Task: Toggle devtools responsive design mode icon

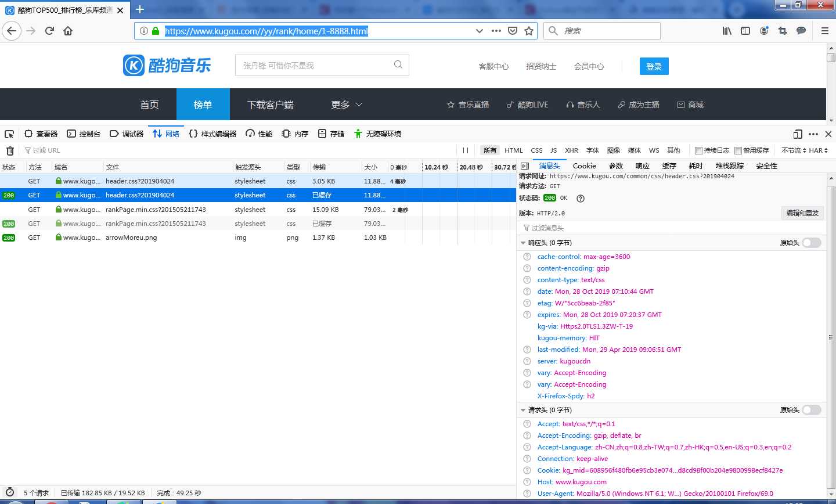Action: point(798,134)
